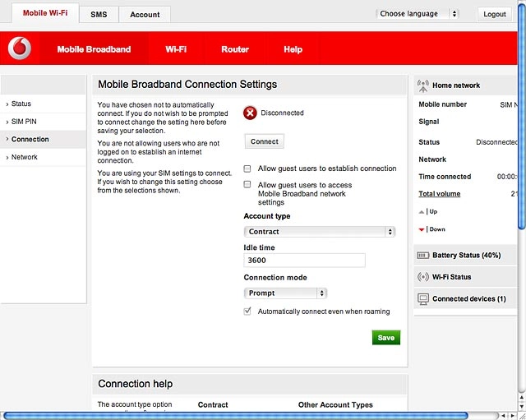
Task: Click the Connect button
Action: click(265, 141)
